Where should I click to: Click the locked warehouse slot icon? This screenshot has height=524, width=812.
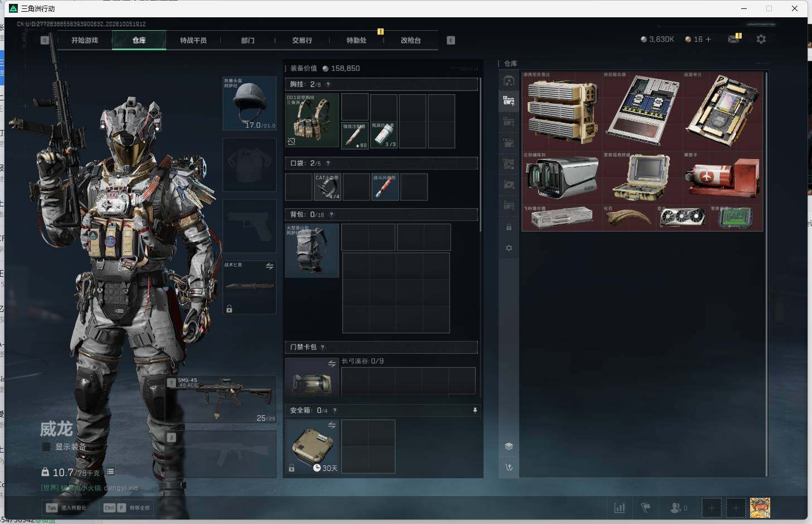(509, 227)
